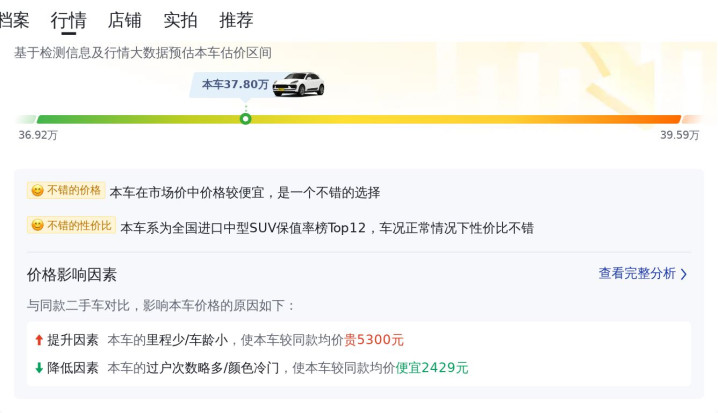Click the 本车37.80万 price bubble
The image size is (718, 413).
pyautogui.click(x=235, y=84)
